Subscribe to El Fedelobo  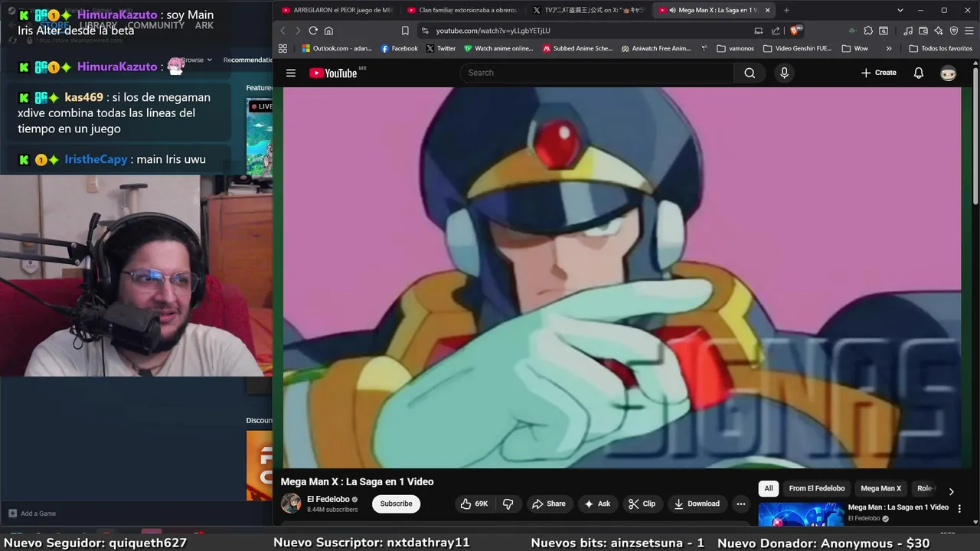(x=396, y=504)
